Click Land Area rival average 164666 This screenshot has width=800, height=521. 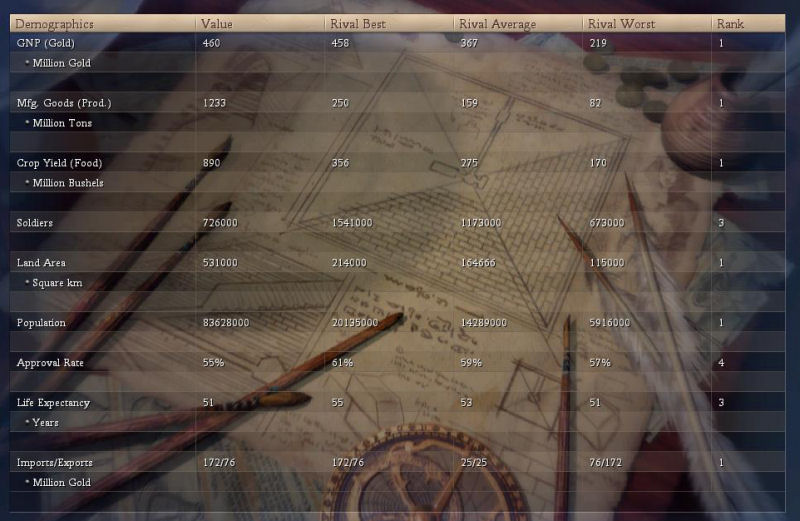(x=478, y=263)
